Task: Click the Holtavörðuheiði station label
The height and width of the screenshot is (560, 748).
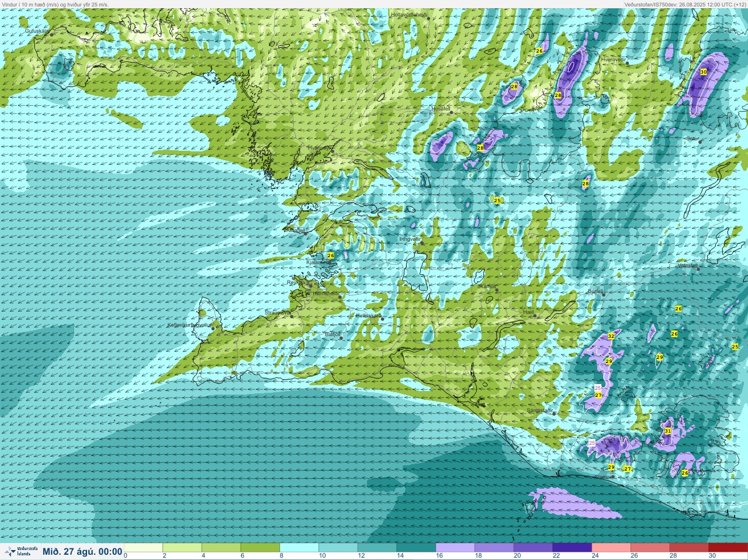Action: pos(409,14)
